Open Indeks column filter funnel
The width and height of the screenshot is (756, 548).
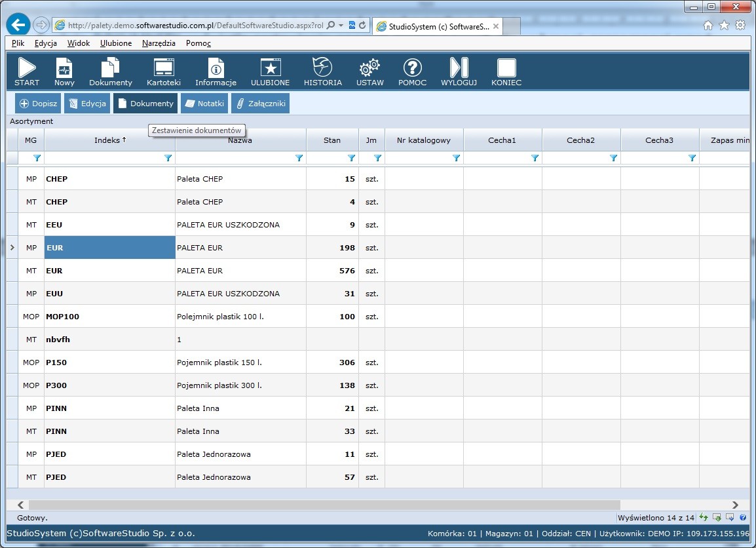(x=168, y=158)
